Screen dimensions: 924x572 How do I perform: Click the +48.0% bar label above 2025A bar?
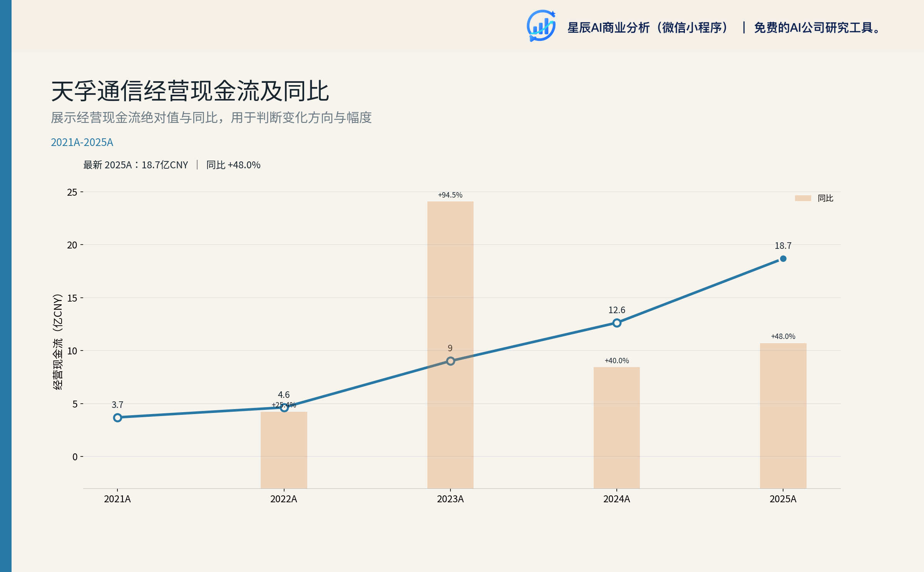tap(783, 336)
